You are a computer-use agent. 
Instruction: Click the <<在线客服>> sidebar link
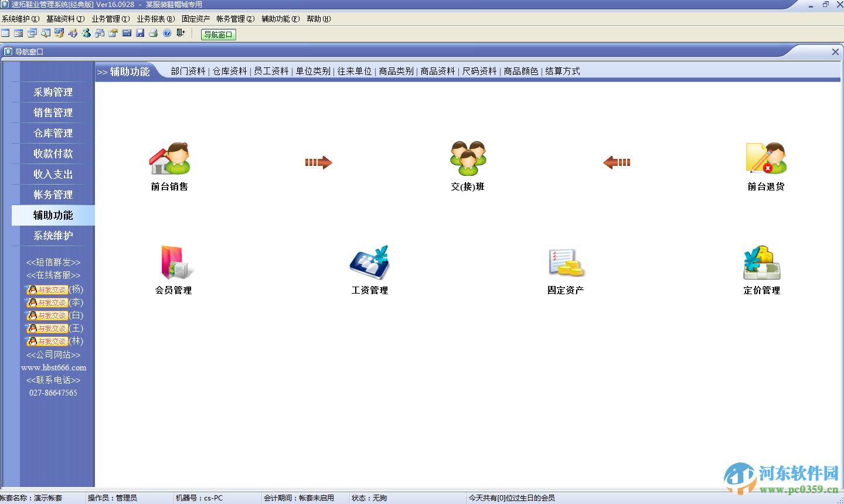click(x=53, y=275)
